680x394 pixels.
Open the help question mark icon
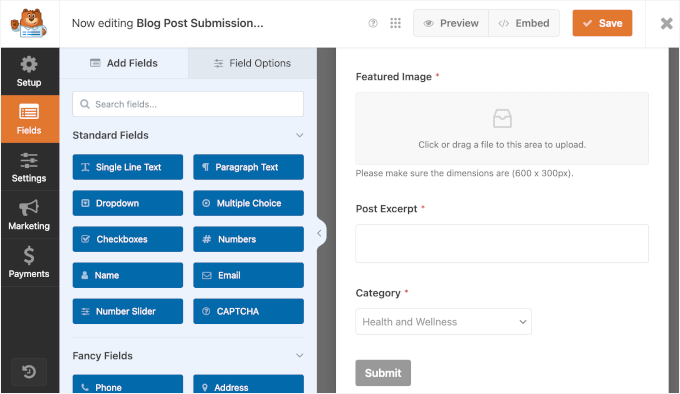pyautogui.click(x=373, y=23)
